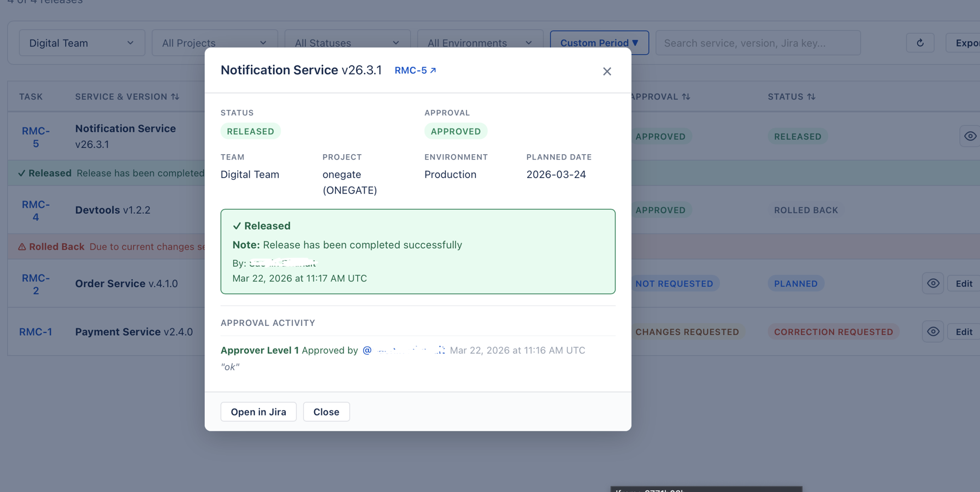Open the release in Jira

[x=258, y=412]
